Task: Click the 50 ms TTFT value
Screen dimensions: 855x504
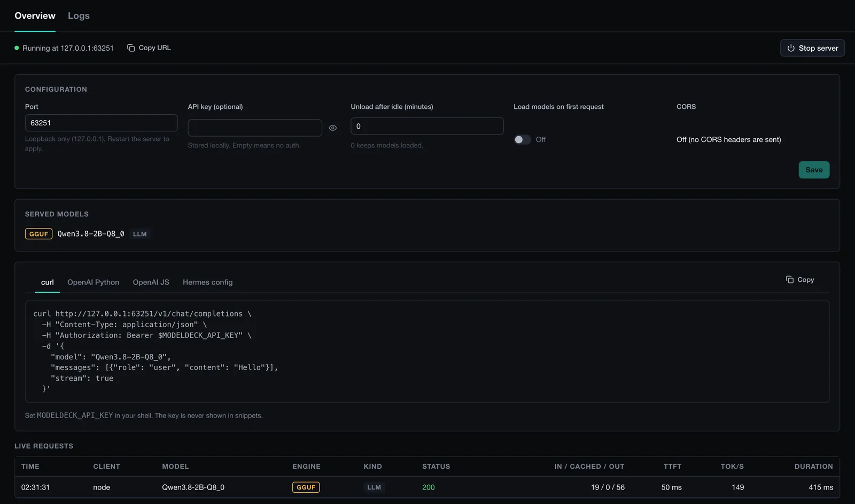Action: (671, 487)
